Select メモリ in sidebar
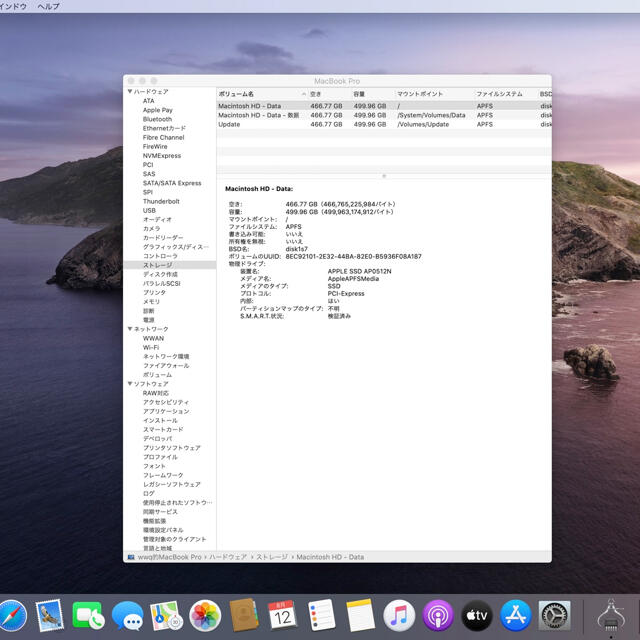Screen dimensions: 640x640 pos(151,302)
